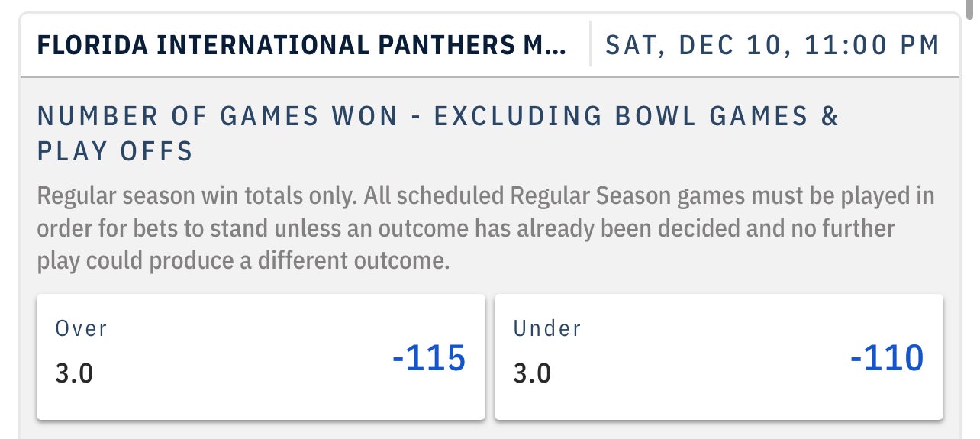Click the "play could produce a different outcome" line
The width and height of the screenshot is (980, 439).
point(244,261)
